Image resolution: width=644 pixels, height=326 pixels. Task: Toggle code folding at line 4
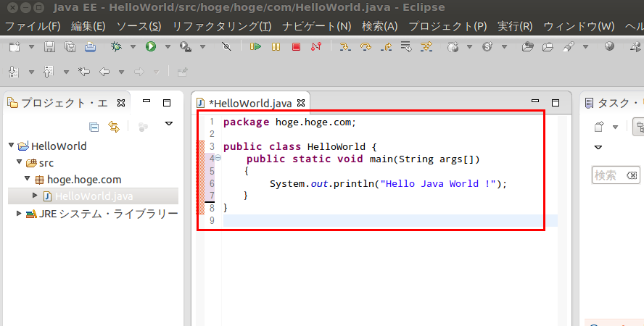tap(218, 158)
